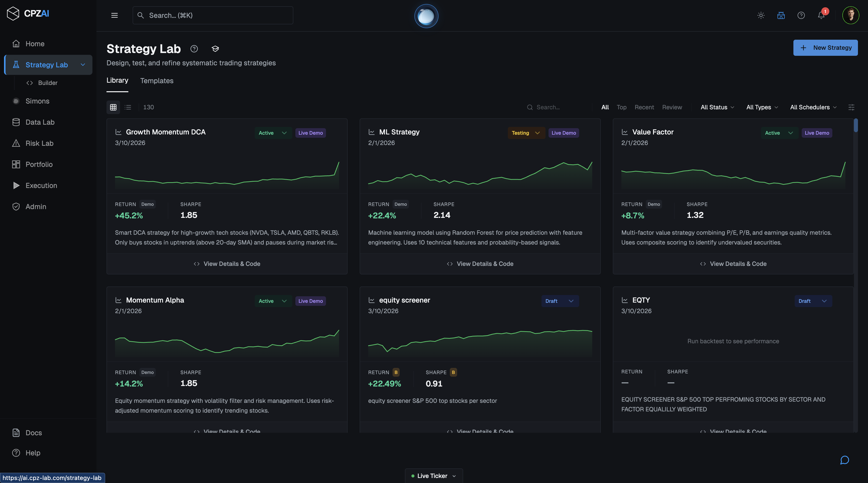
Task: Toggle light/dark theme sun icon
Action: 761,16
